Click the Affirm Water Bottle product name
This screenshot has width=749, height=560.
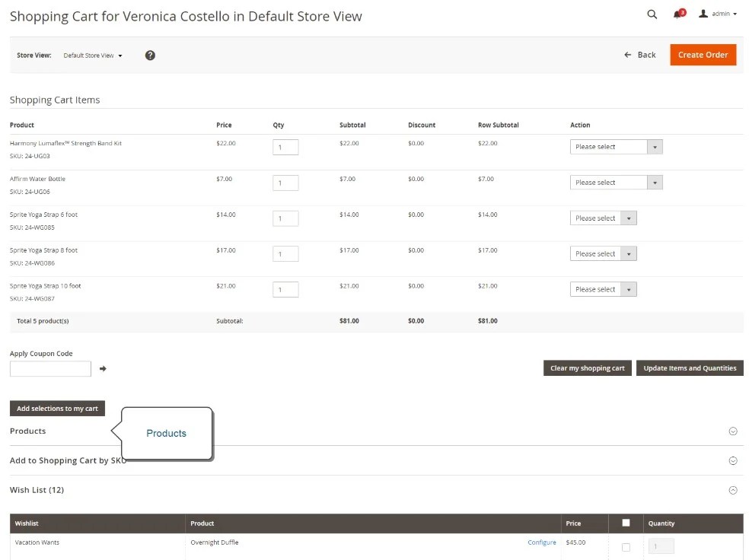tap(38, 179)
